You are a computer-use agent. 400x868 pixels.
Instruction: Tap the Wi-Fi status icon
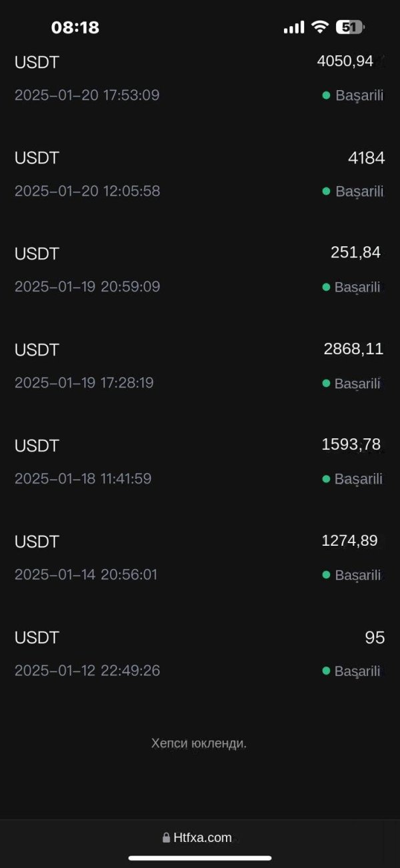point(321,27)
